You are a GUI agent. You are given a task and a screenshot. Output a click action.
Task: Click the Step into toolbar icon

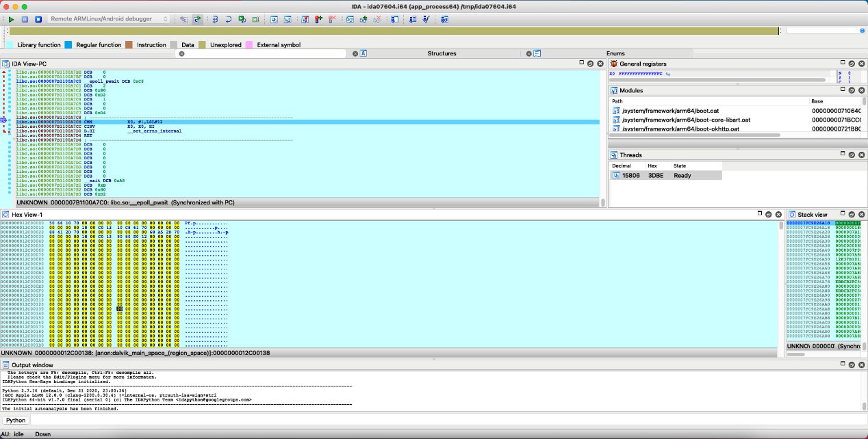pyautogui.click(x=215, y=19)
